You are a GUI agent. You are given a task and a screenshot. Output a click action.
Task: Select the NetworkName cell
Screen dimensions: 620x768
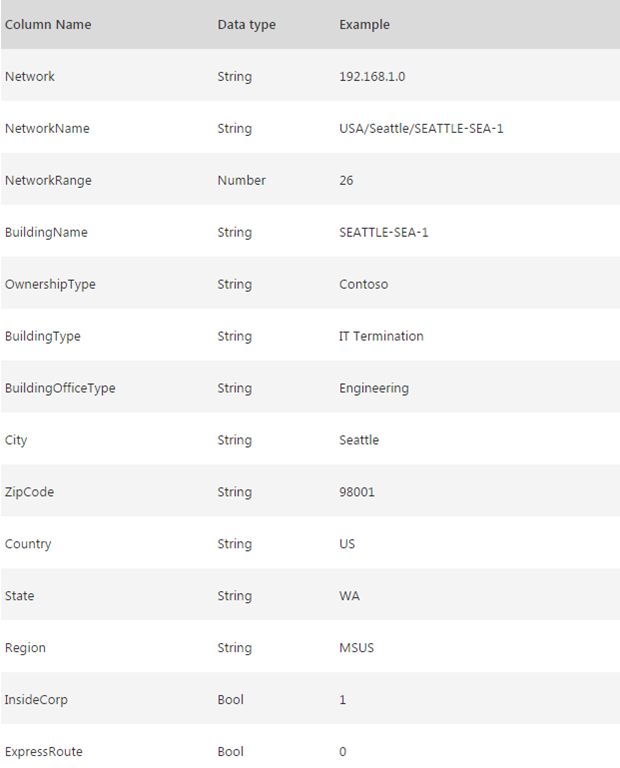coord(47,128)
